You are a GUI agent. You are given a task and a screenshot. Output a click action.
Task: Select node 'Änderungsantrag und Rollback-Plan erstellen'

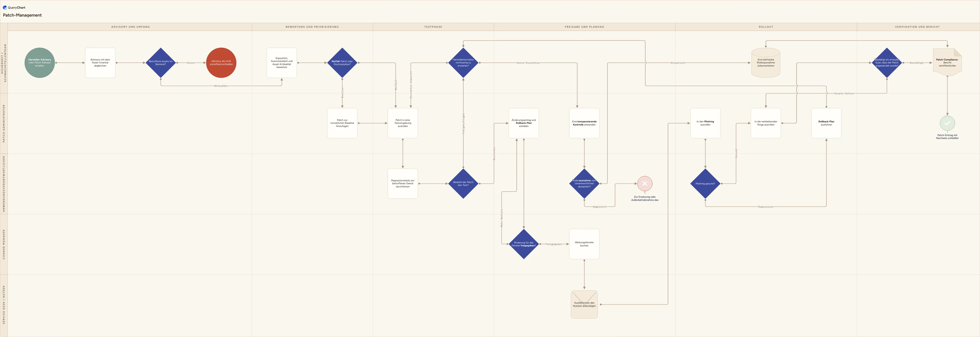pos(523,123)
